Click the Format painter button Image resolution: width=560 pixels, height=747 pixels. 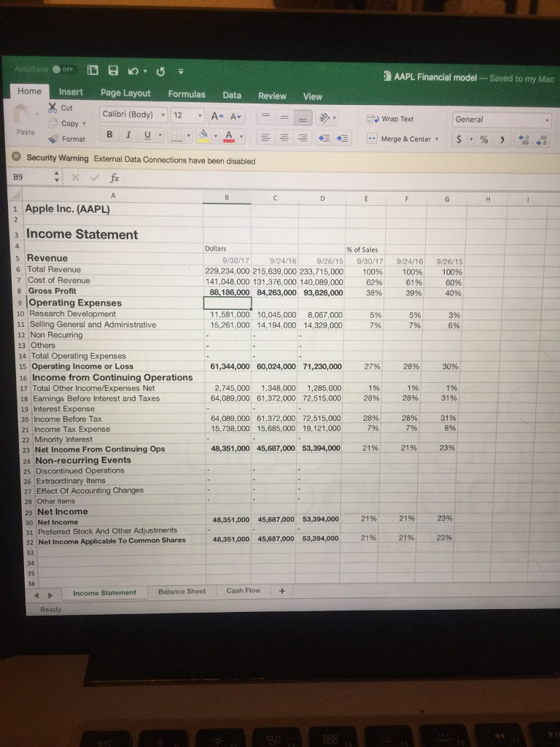click(x=67, y=139)
